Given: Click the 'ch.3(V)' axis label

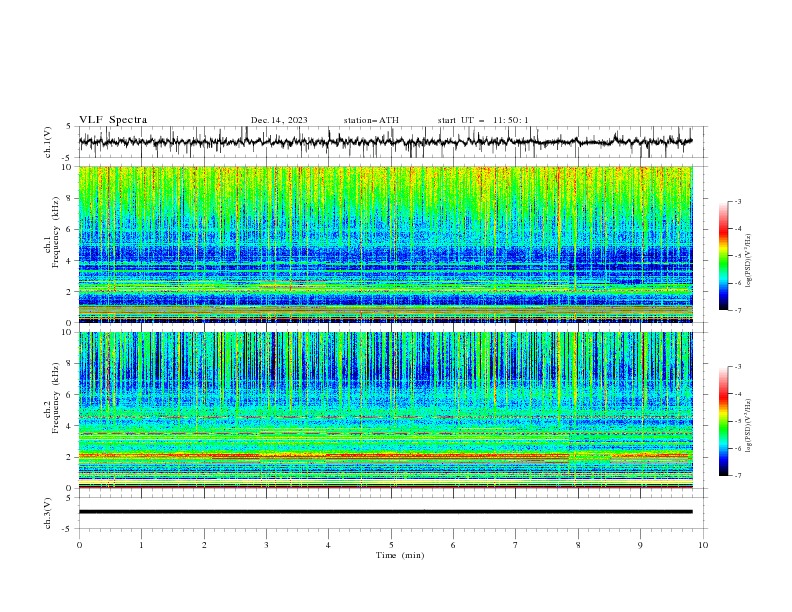Looking at the screenshot, I should click(x=48, y=513).
